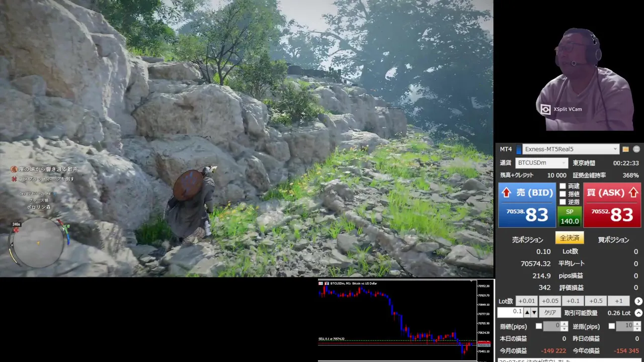Click the 東京時間 clock 00:22:33

tap(626, 163)
